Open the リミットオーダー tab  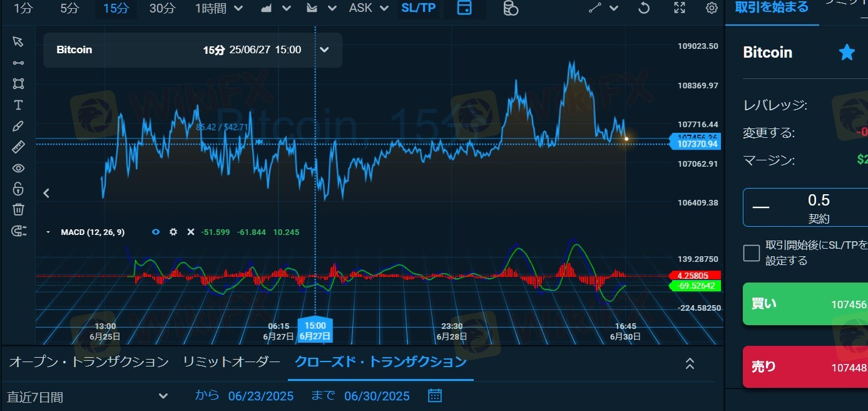coord(232,362)
